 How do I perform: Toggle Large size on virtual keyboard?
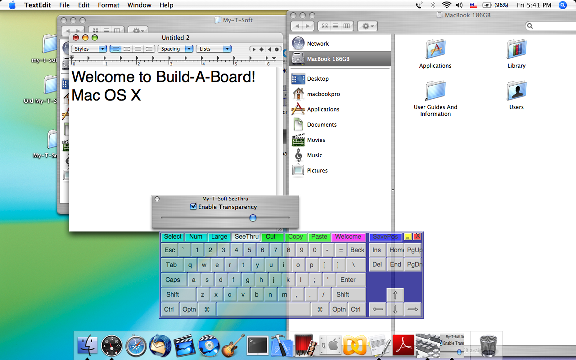coord(219,237)
